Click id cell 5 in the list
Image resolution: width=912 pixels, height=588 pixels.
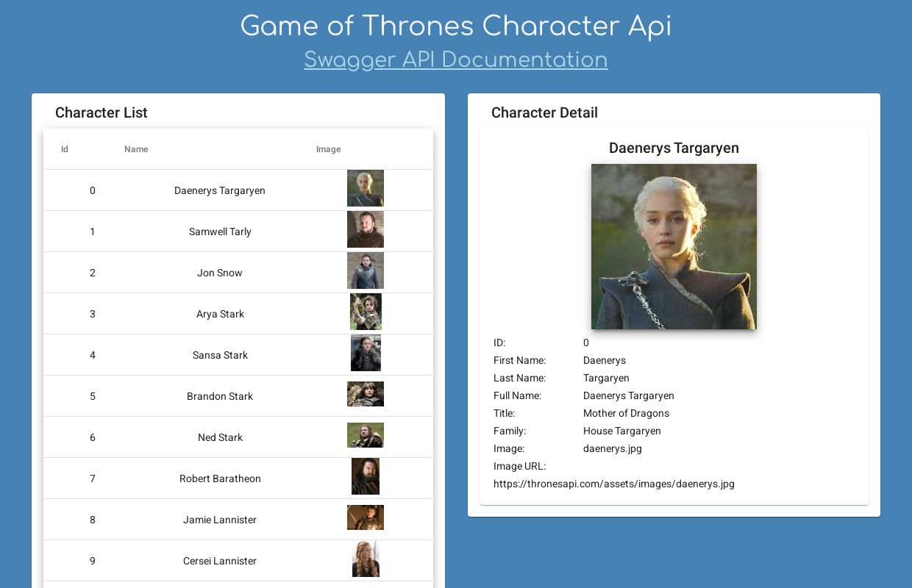tap(93, 396)
